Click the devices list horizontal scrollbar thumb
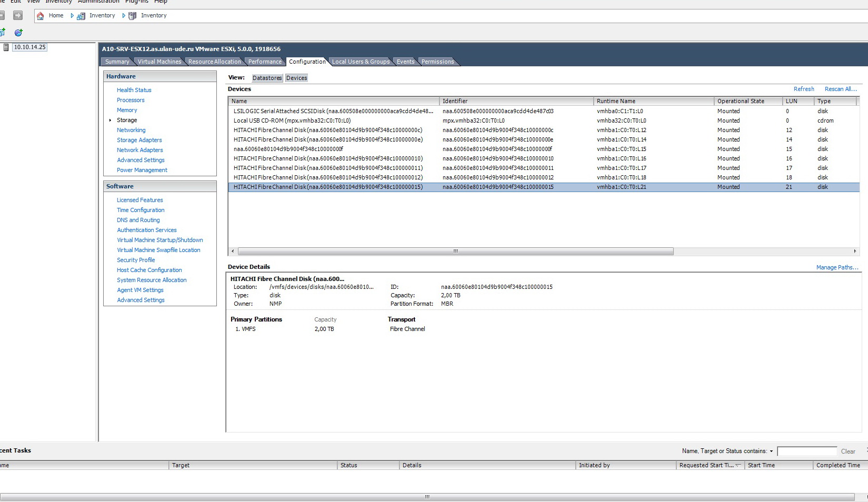868x502 pixels. 456,252
